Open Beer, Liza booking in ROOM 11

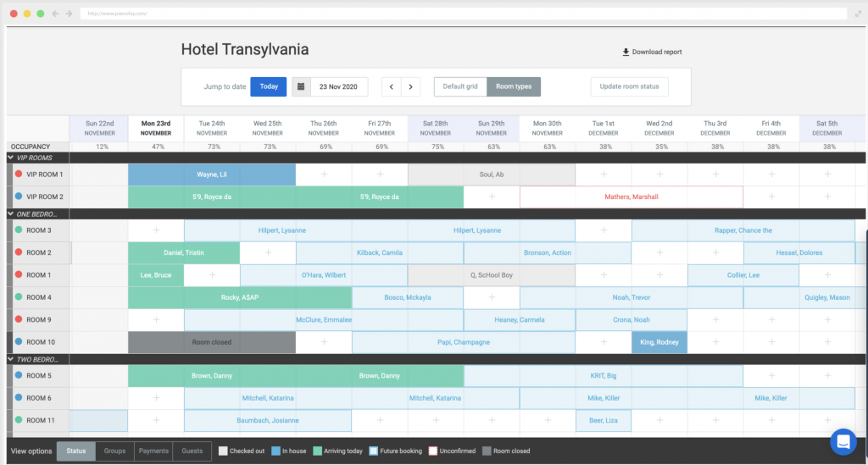(x=604, y=420)
